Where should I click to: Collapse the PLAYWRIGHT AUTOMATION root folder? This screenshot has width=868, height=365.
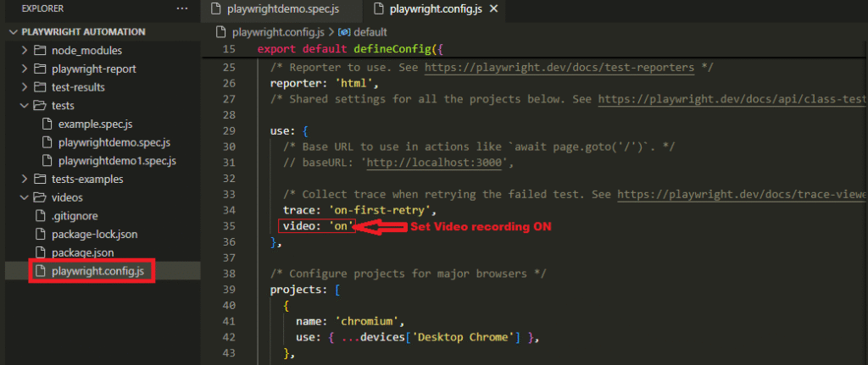pos(14,32)
